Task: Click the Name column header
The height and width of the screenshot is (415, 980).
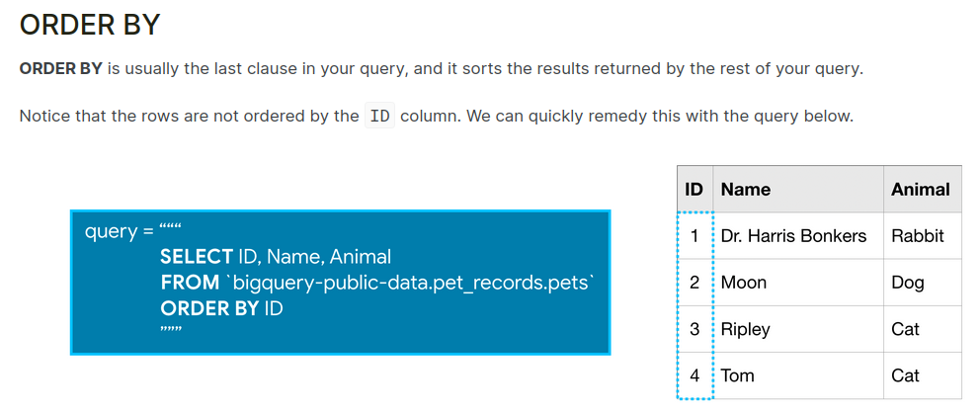Action: pyautogui.click(x=746, y=189)
